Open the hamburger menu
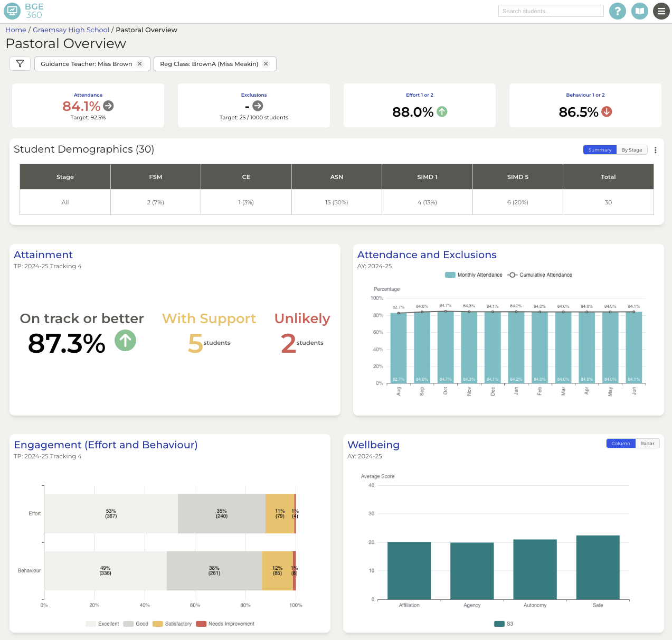672x640 pixels. click(661, 11)
